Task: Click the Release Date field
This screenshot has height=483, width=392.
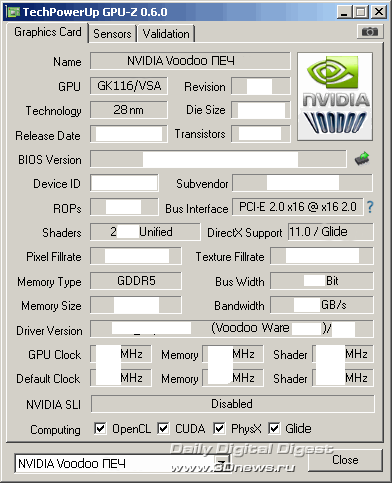Action: tap(129, 134)
